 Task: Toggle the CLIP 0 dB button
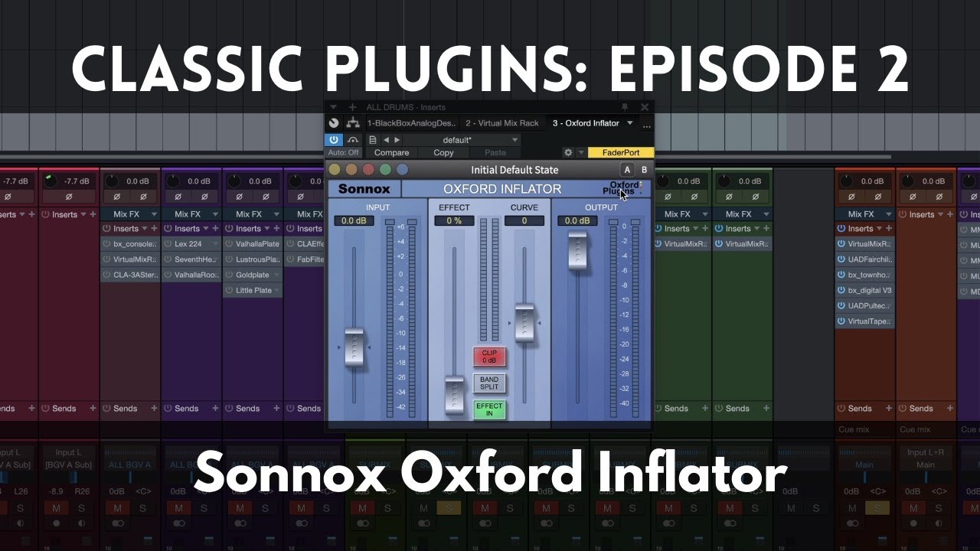point(489,357)
